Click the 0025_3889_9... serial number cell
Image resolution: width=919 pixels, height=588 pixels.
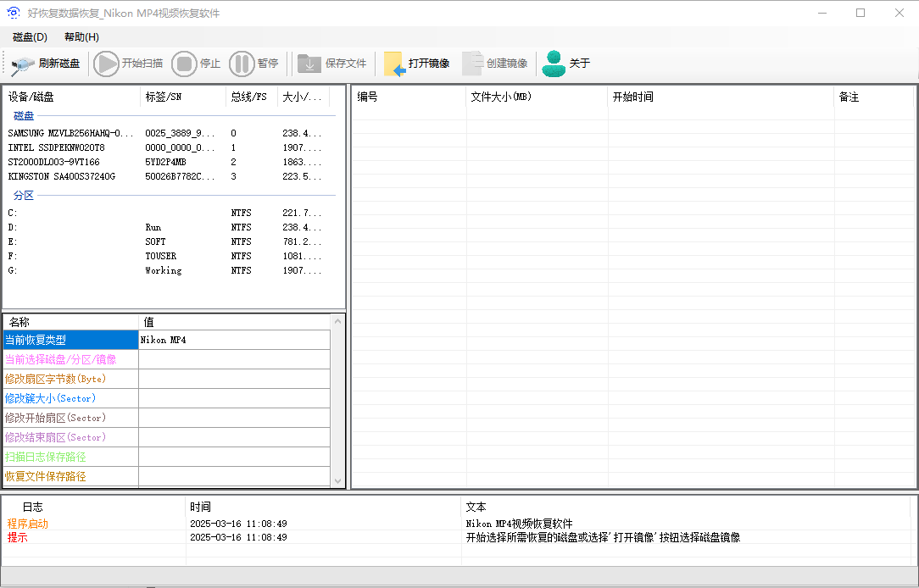[180, 134]
